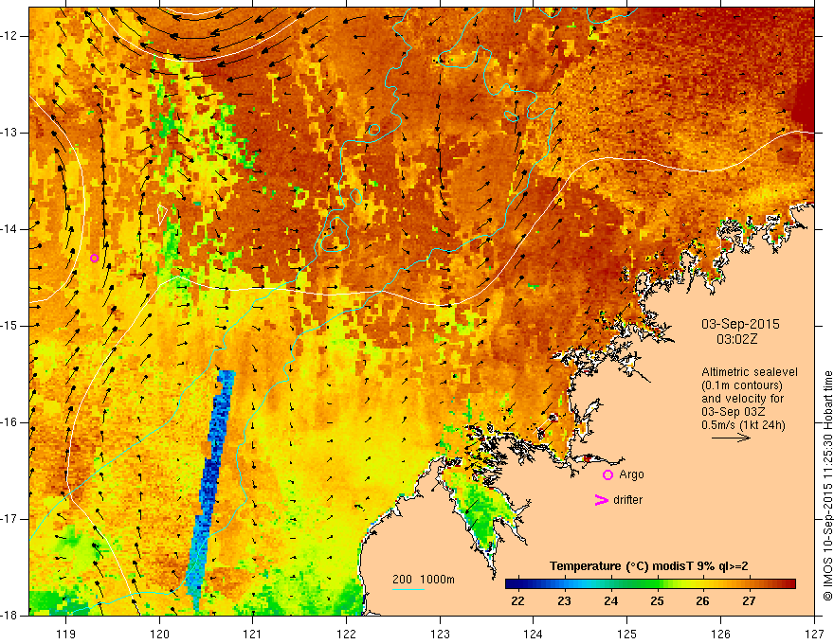Click the latitude axis label -12
834x644 pixels.
coord(9,36)
